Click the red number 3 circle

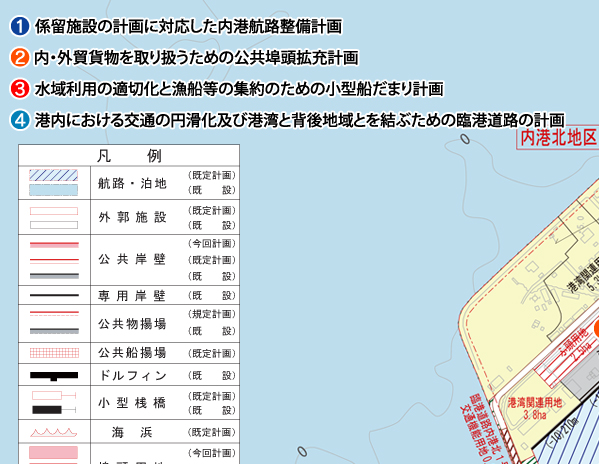tap(20, 89)
